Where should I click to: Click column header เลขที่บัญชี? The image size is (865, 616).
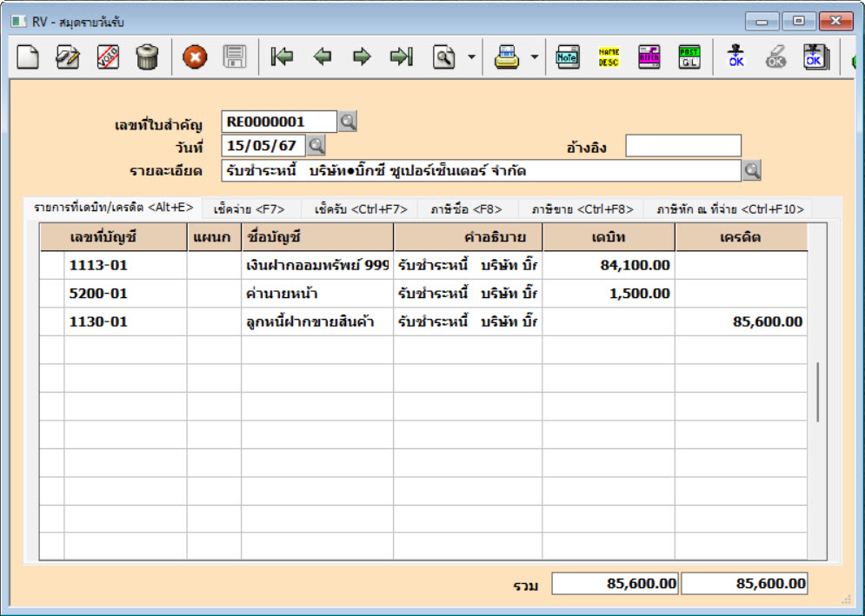(x=114, y=238)
